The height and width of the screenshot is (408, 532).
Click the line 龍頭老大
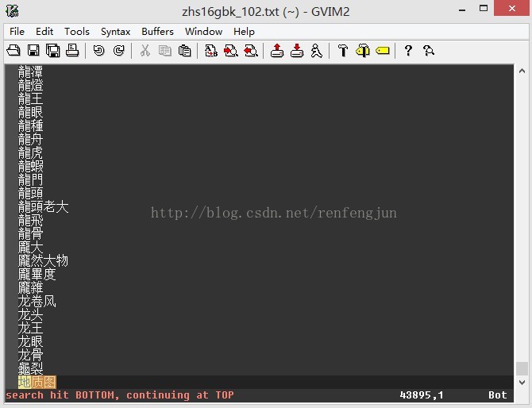pos(44,206)
